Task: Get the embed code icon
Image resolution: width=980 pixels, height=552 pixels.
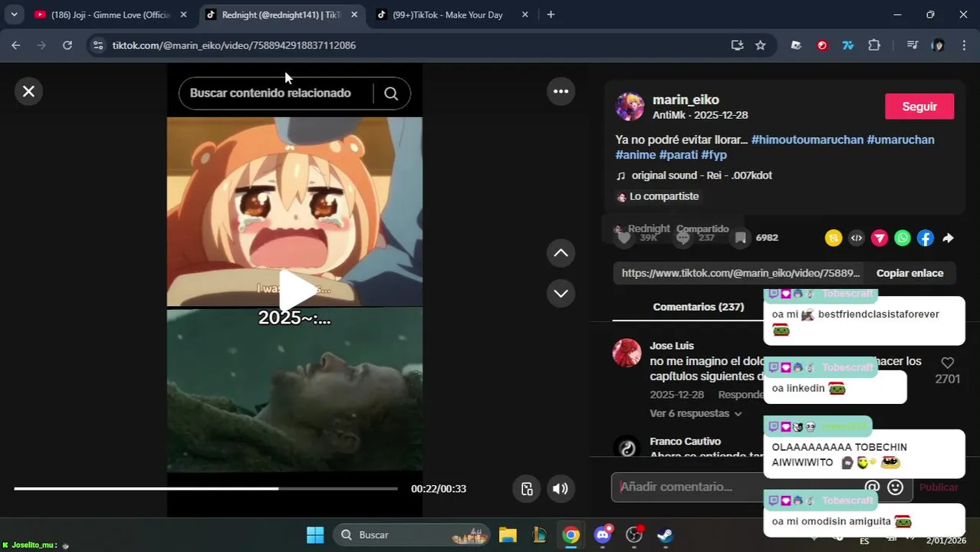Action: 857,238
